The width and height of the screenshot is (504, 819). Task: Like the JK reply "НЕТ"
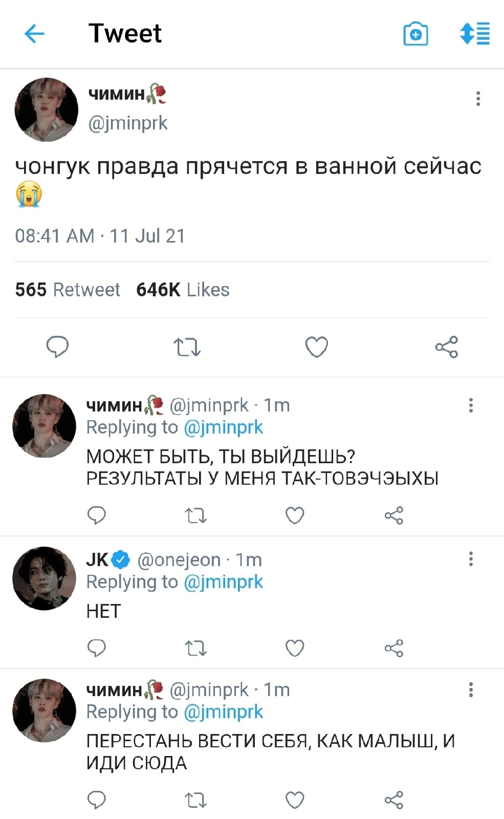[295, 648]
